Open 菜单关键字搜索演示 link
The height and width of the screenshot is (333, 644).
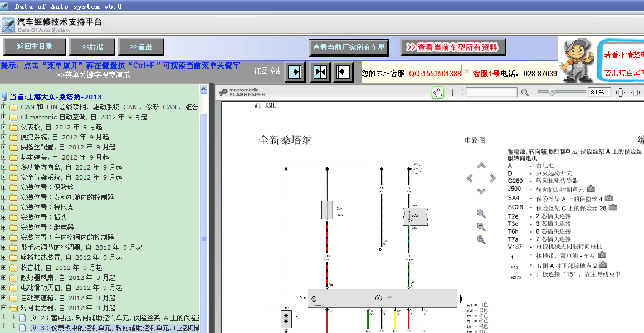93,75
